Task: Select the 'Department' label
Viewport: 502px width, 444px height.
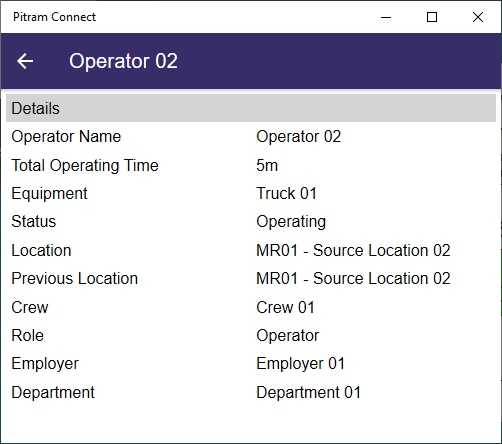Action: click(53, 393)
